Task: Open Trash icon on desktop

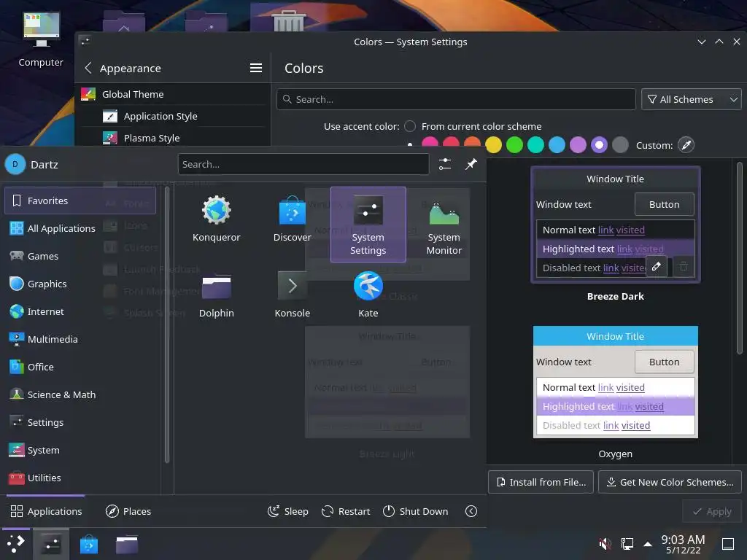Action: click(289, 20)
